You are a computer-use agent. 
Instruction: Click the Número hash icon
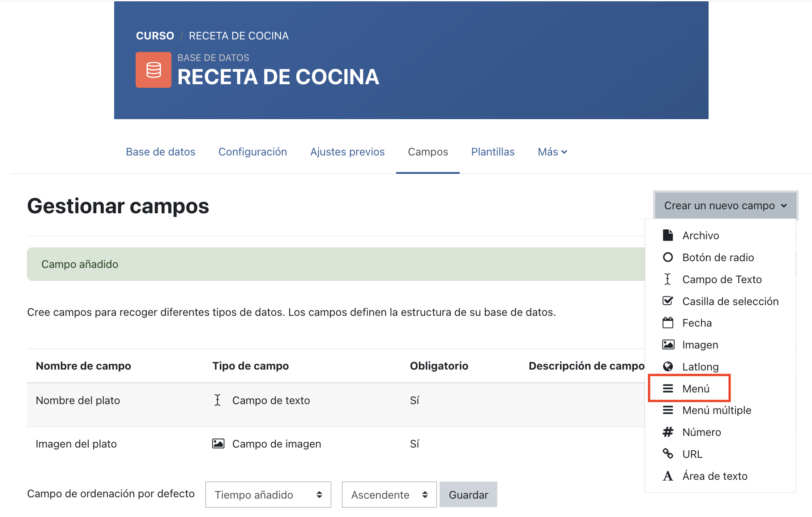pos(668,432)
